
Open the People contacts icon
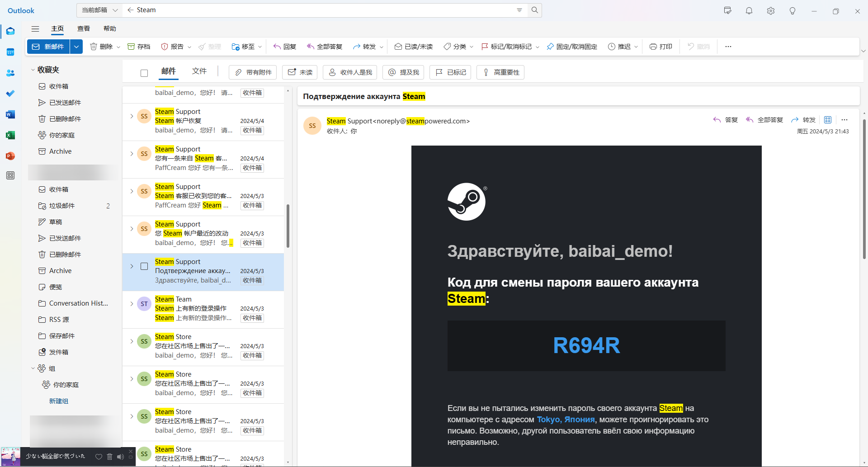point(10,73)
